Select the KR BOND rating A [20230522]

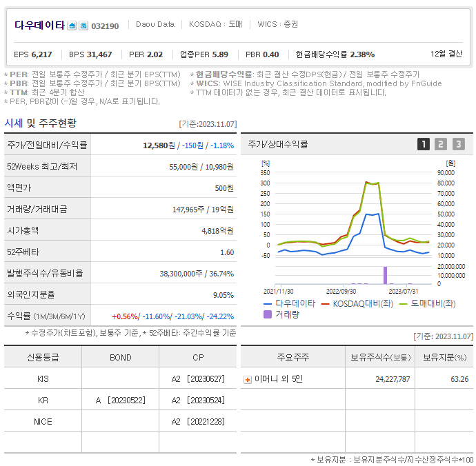coord(121,401)
